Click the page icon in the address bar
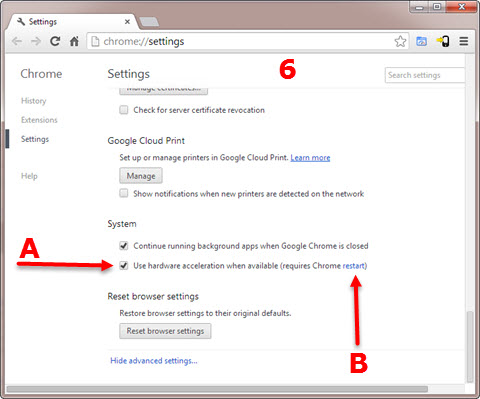 (95, 41)
